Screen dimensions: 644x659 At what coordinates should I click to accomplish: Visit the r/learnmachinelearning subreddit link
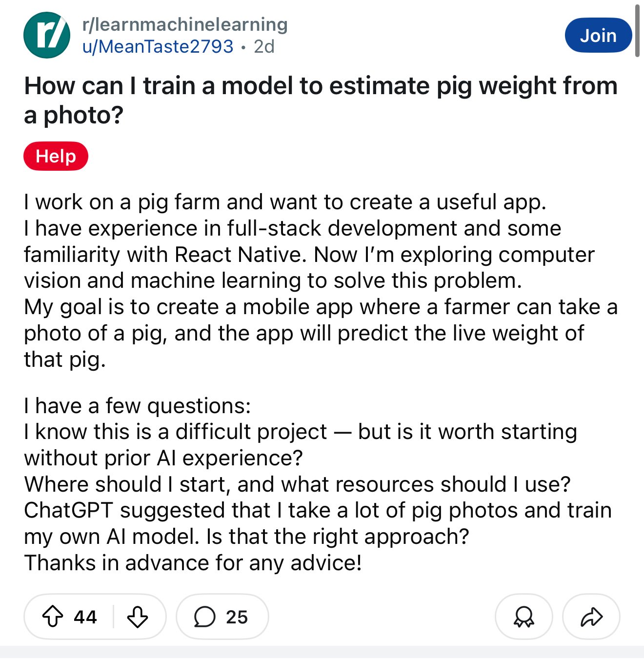click(185, 24)
